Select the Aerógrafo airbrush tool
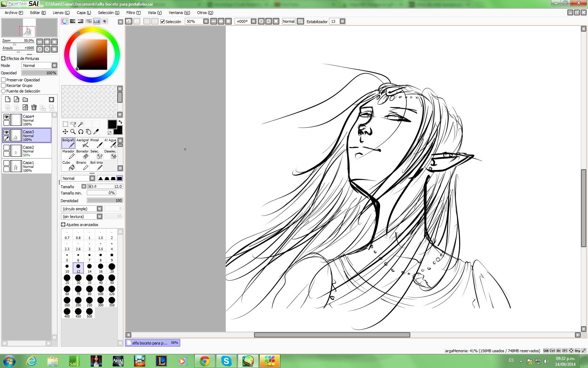 click(83, 143)
